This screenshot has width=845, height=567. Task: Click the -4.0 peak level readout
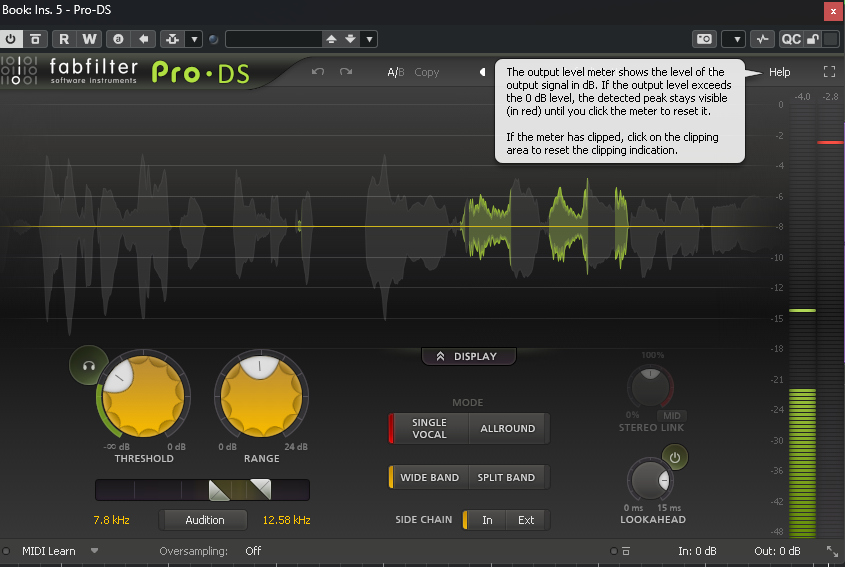pyautogui.click(x=802, y=96)
